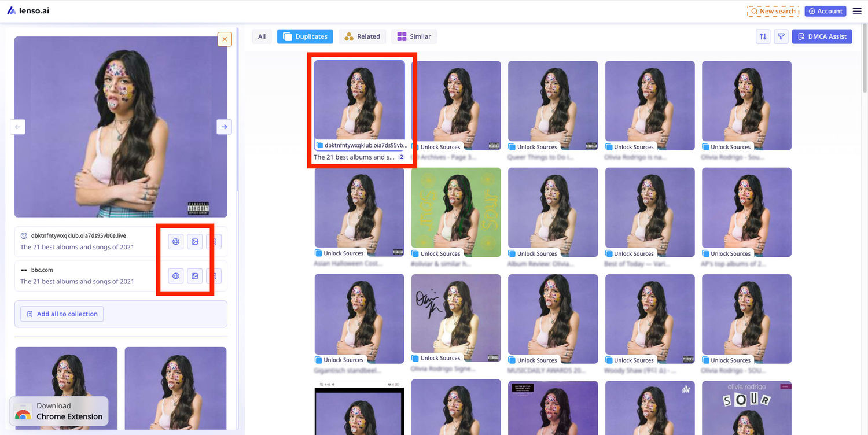The height and width of the screenshot is (435, 868).
Task: Open the bbc.com article title link
Action: [77, 282]
